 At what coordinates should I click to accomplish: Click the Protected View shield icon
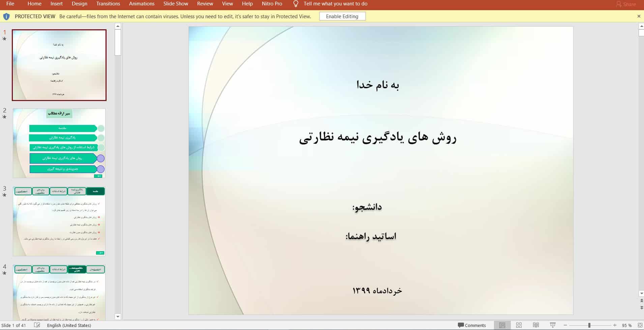point(6,16)
